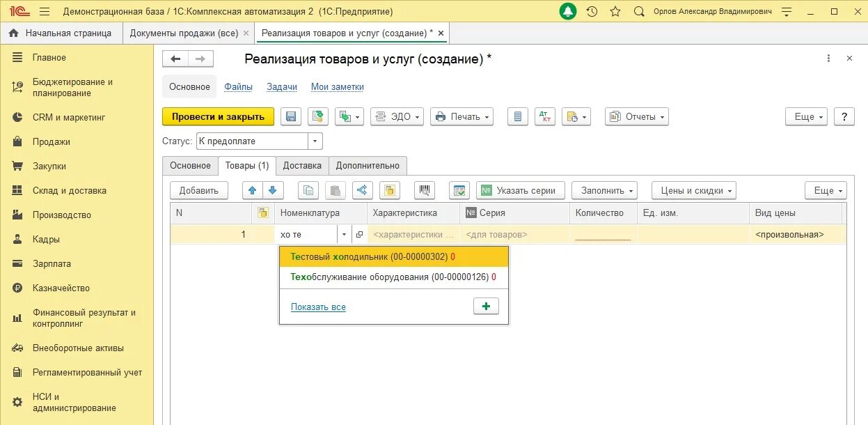This screenshot has height=425, width=868.
Task: Open the Файлы link
Action: point(238,87)
